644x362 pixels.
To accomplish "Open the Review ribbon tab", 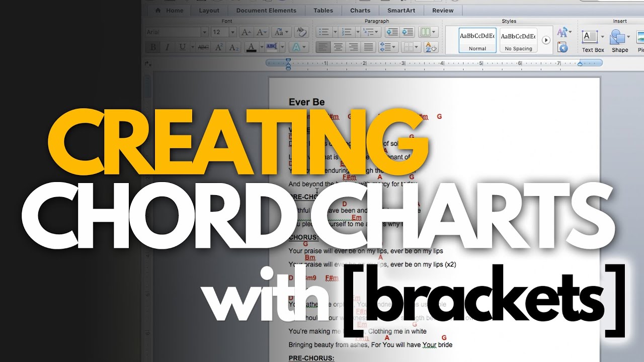I will (x=443, y=10).
